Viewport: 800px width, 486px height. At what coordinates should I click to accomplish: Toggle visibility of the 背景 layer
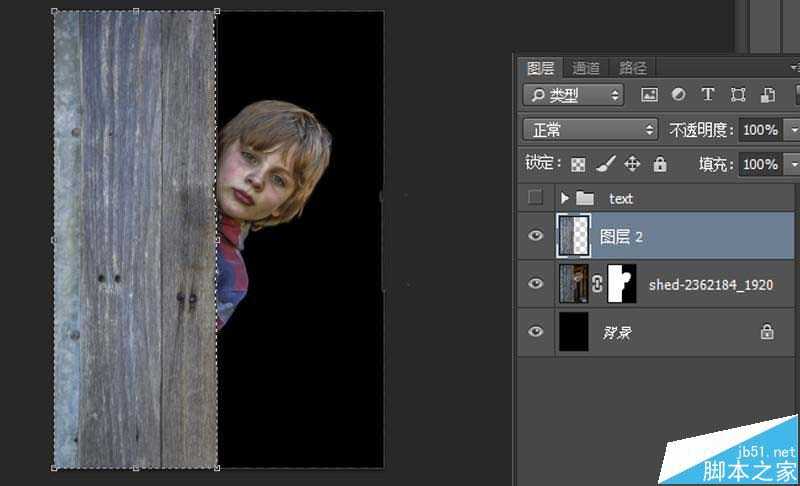536,332
